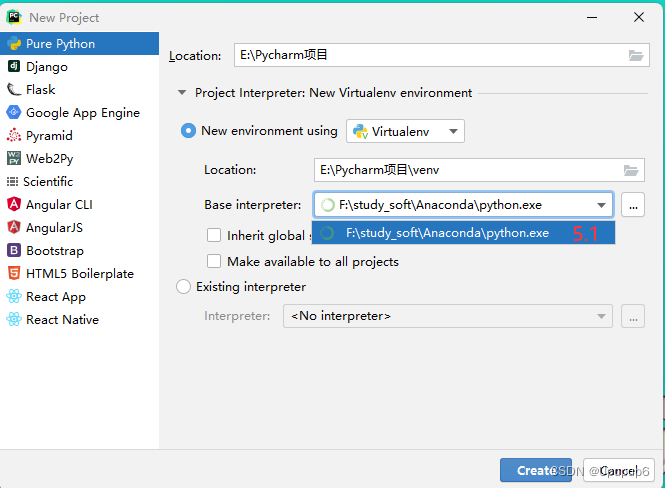Select New environment using radio button

tap(188, 131)
